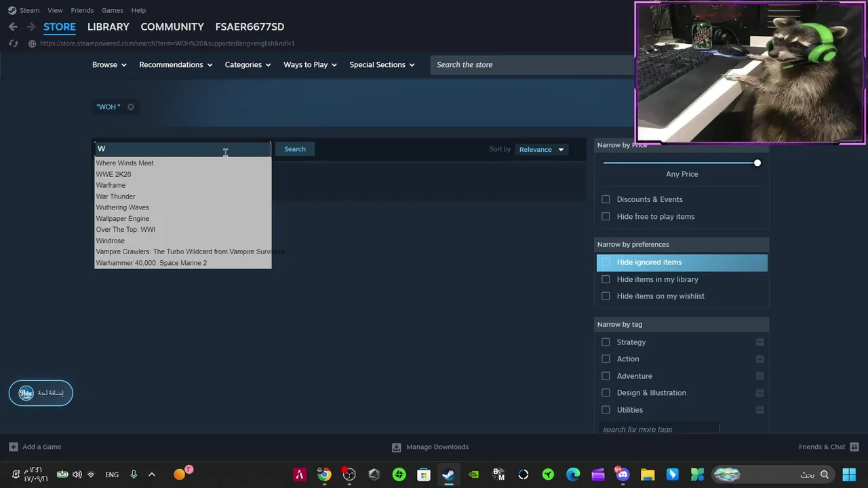Collapse the Narrow by preferences section
This screenshot has width=868, height=488.
pyautogui.click(x=682, y=244)
